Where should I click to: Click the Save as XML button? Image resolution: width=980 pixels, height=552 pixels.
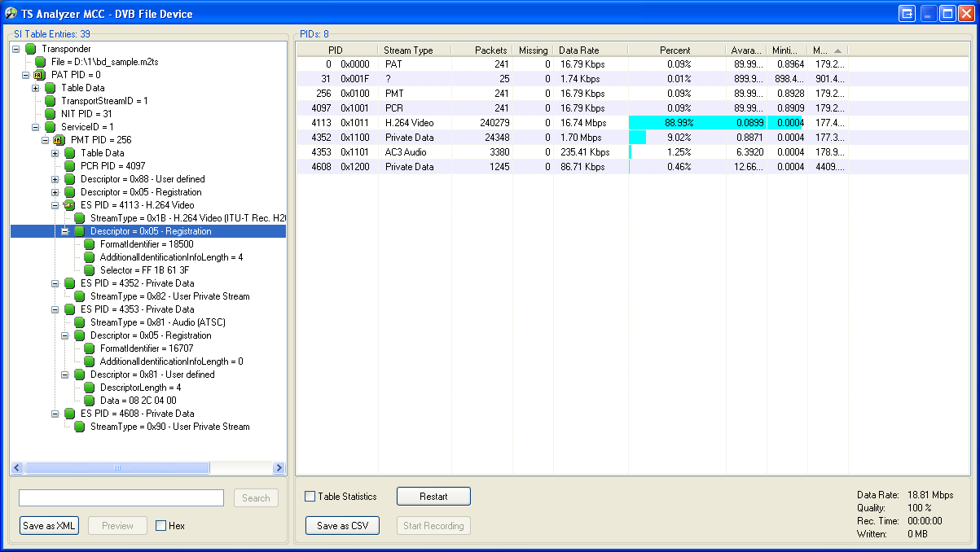[x=49, y=526]
